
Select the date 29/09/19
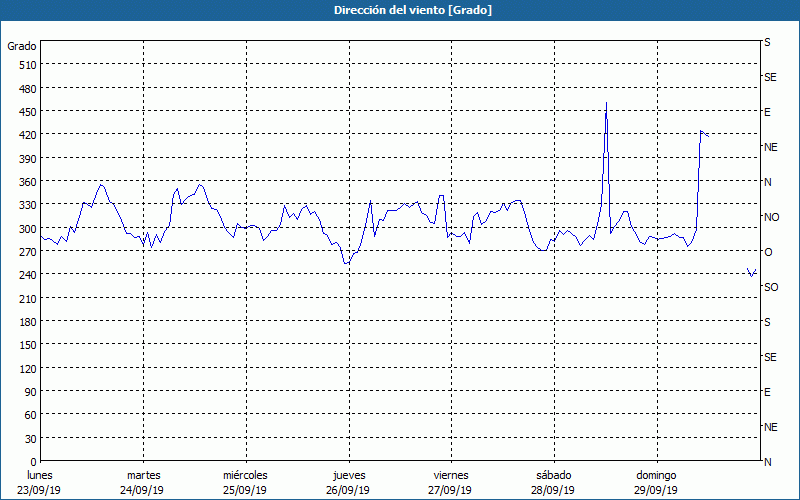click(x=656, y=490)
